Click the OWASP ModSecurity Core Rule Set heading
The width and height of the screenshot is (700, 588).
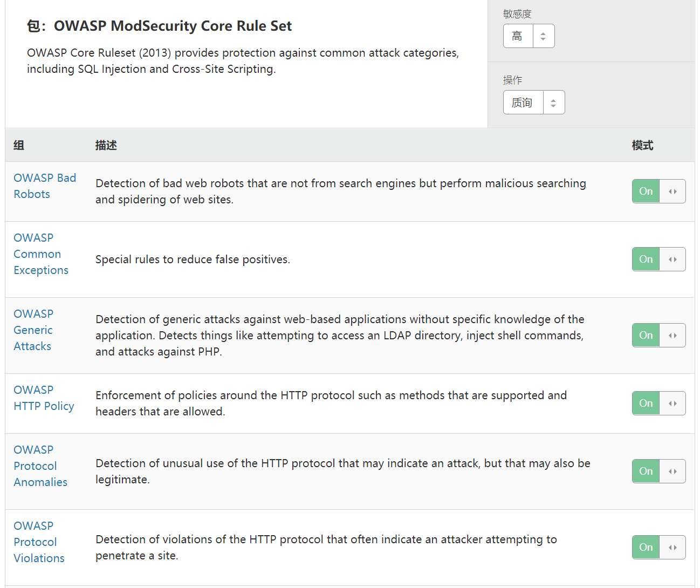(160, 26)
